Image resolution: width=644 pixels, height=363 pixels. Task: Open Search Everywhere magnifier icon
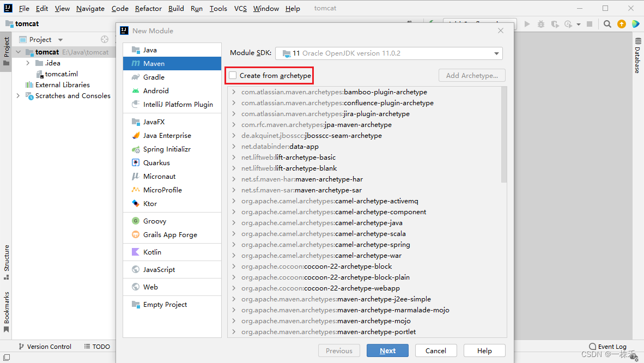(607, 25)
